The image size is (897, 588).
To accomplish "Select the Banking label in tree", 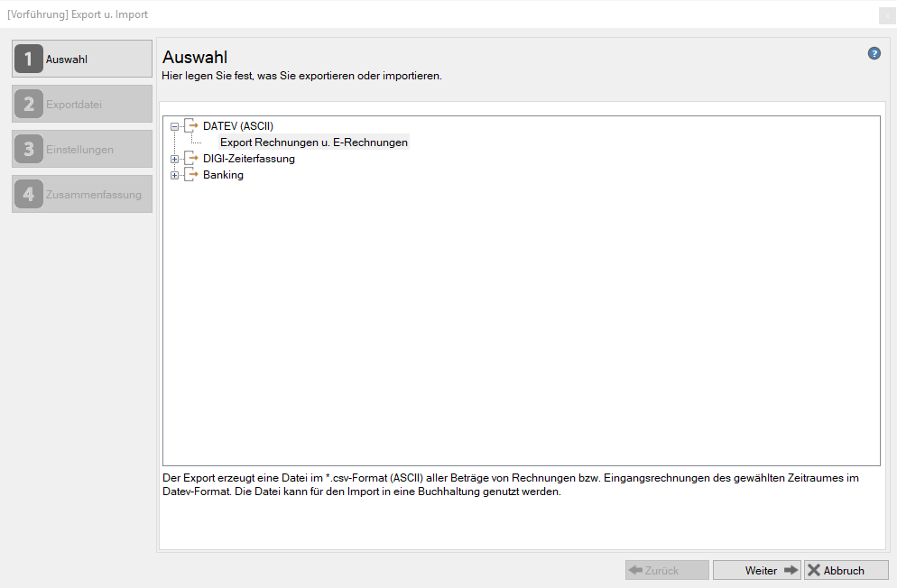I will 223,175.
